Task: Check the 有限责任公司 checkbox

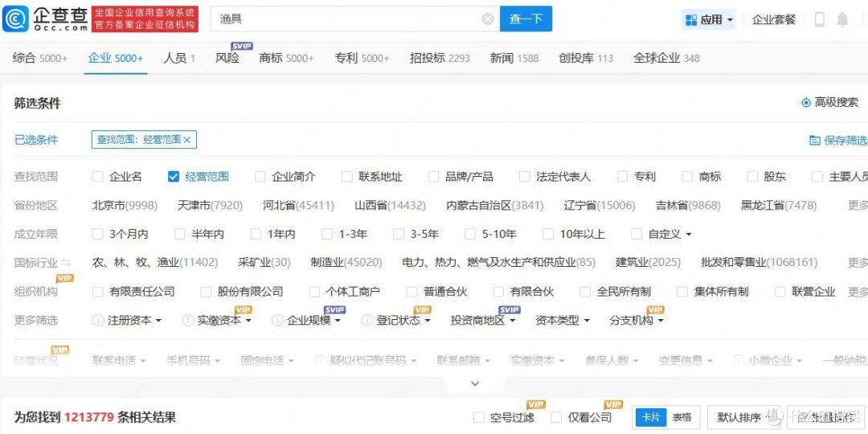Action: pos(98,292)
